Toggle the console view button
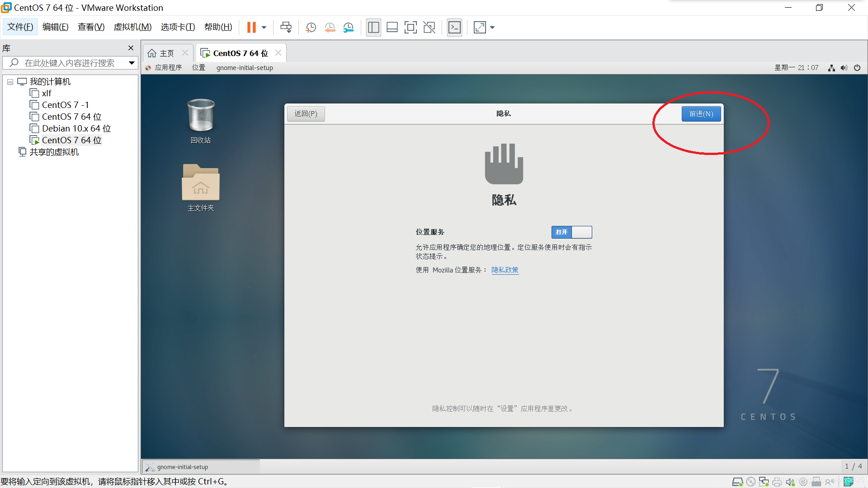 click(x=454, y=28)
